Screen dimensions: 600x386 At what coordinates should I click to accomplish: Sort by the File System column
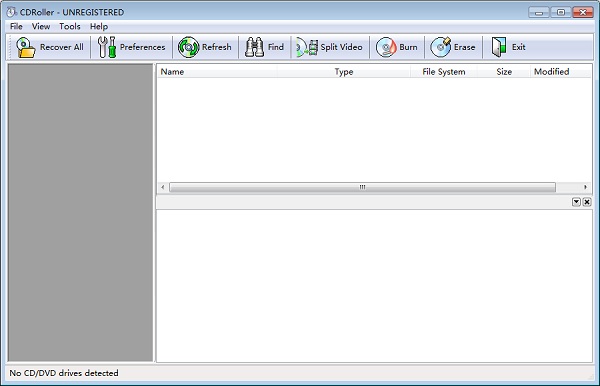[x=444, y=72]
